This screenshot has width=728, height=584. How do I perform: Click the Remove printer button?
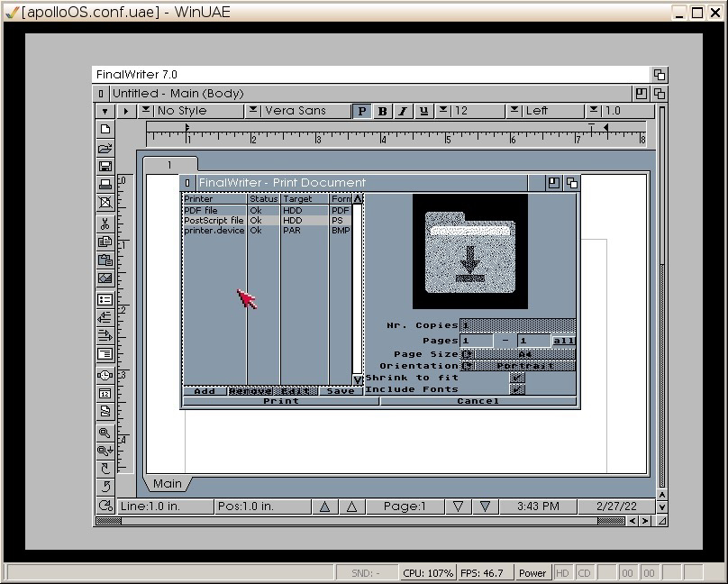[250, 391]
